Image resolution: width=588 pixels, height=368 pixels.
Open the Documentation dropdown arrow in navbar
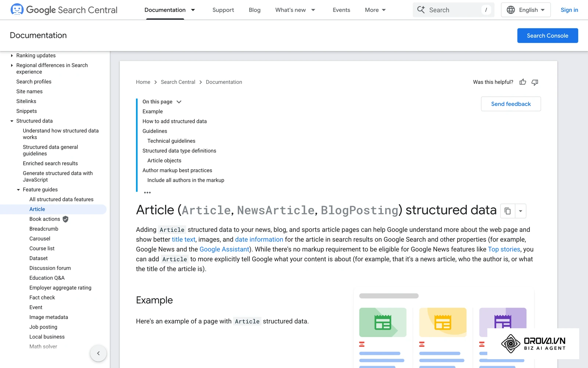[193, 10]
